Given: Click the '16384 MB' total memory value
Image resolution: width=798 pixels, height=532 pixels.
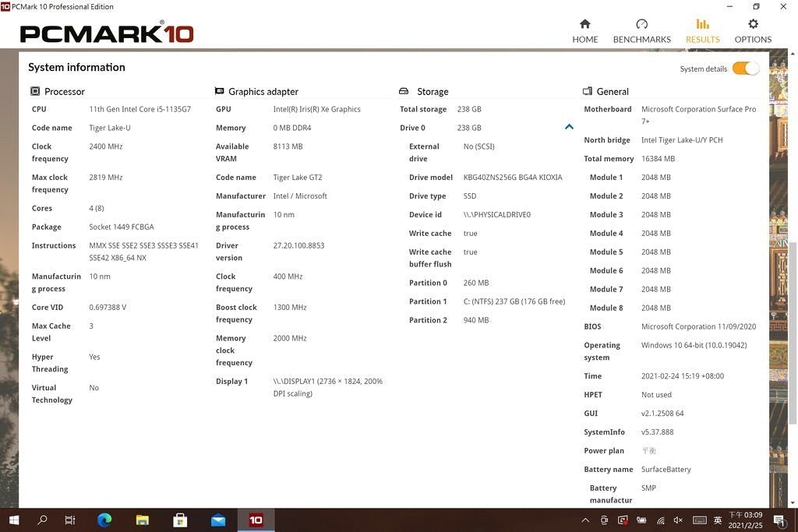Looking at the screenshot, I should 658,158.
